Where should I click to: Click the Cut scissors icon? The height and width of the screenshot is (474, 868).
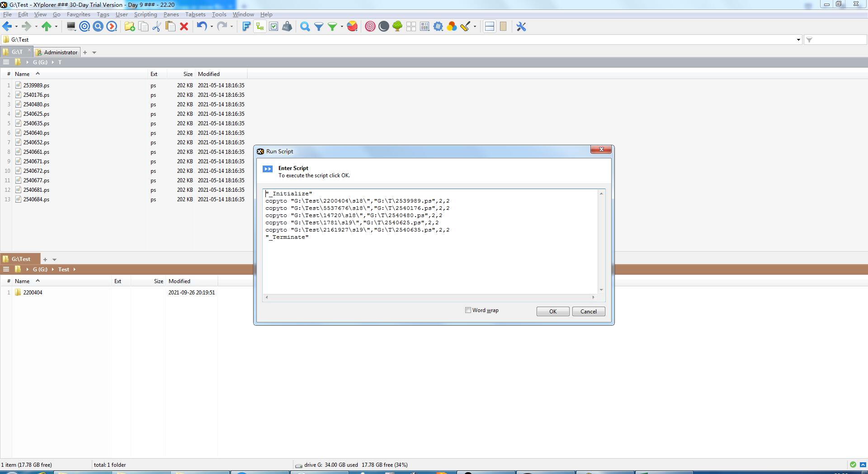coord(156,27)
